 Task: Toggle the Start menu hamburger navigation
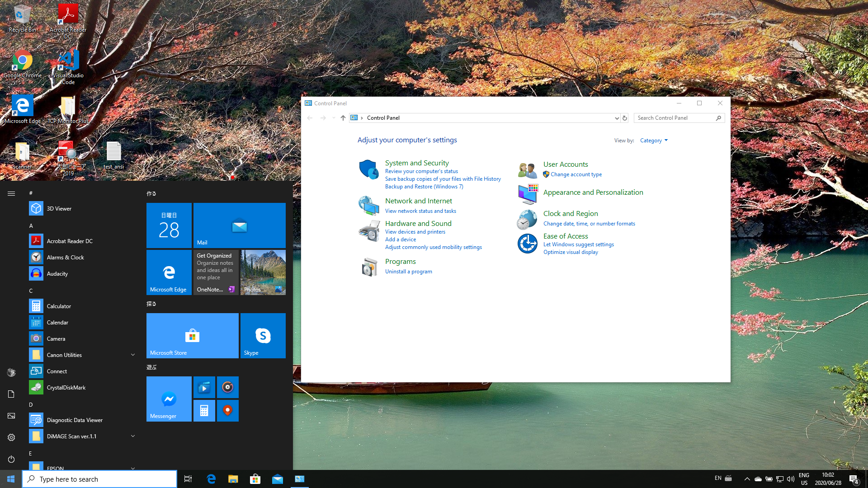[x=11, y=193]
